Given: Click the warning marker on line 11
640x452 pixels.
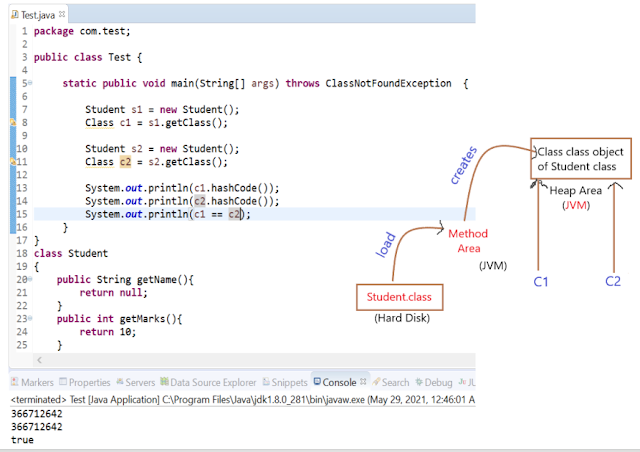Looking at the screenshot, I should pyautogui.click(x=13, y=161).
